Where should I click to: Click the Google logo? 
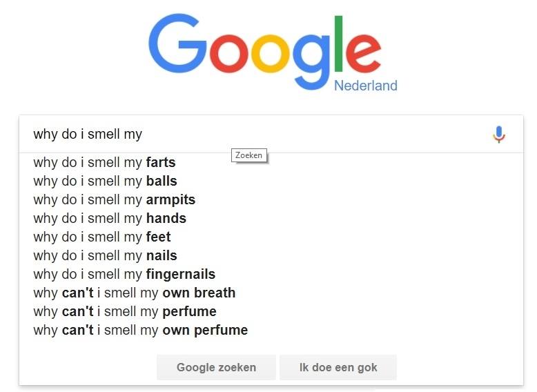pyautogui.click(x=265, y=51)
